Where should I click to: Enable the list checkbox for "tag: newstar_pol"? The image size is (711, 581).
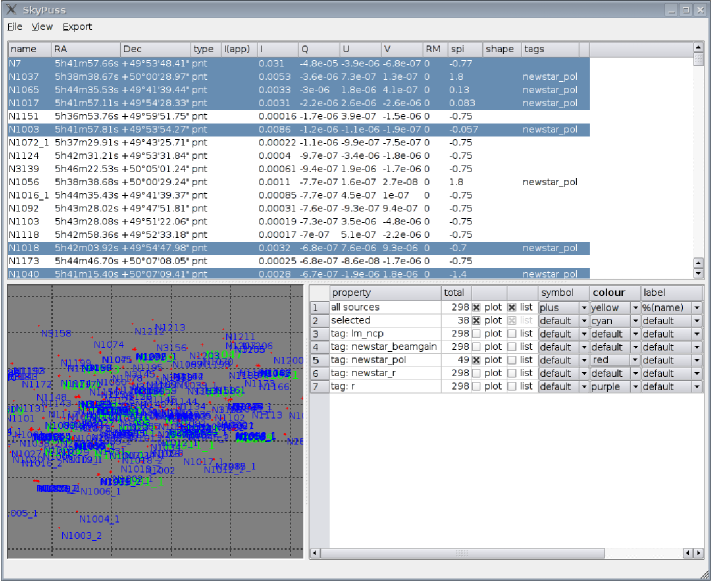point(512,360)
